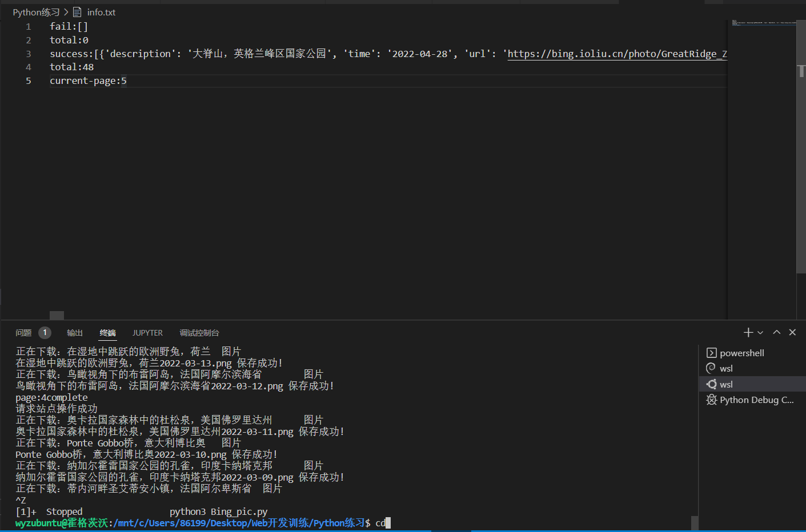Close the terminal panel with X
Screen dimensions: 806x532
[792, 332]
